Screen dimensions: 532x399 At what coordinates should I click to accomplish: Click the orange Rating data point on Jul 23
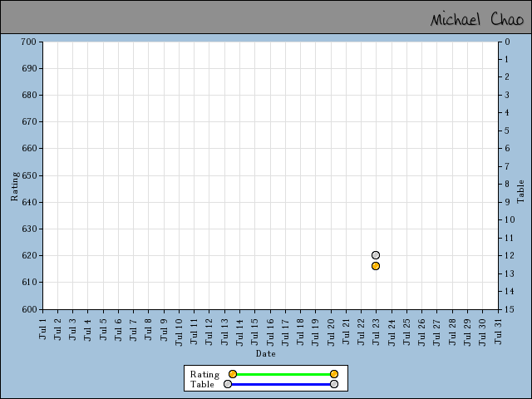click(375, 266)
